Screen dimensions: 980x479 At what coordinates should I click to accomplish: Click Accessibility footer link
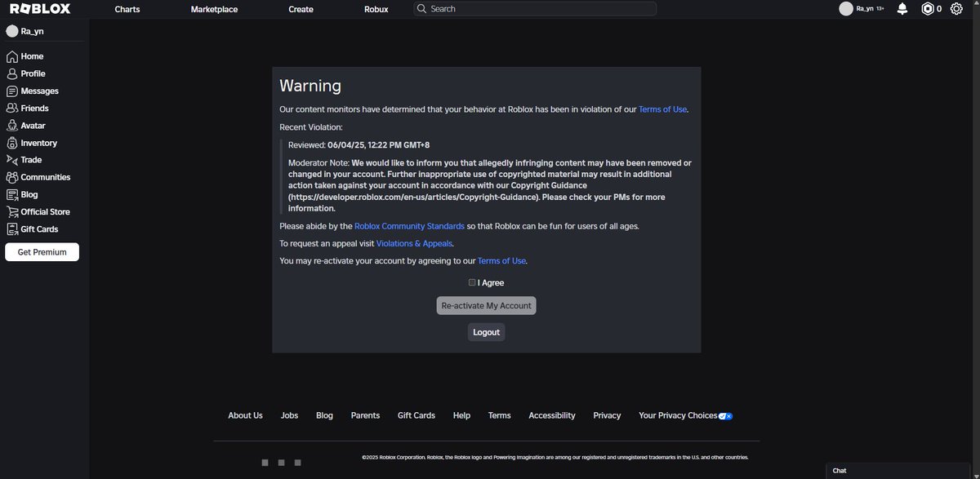point(552,415)
